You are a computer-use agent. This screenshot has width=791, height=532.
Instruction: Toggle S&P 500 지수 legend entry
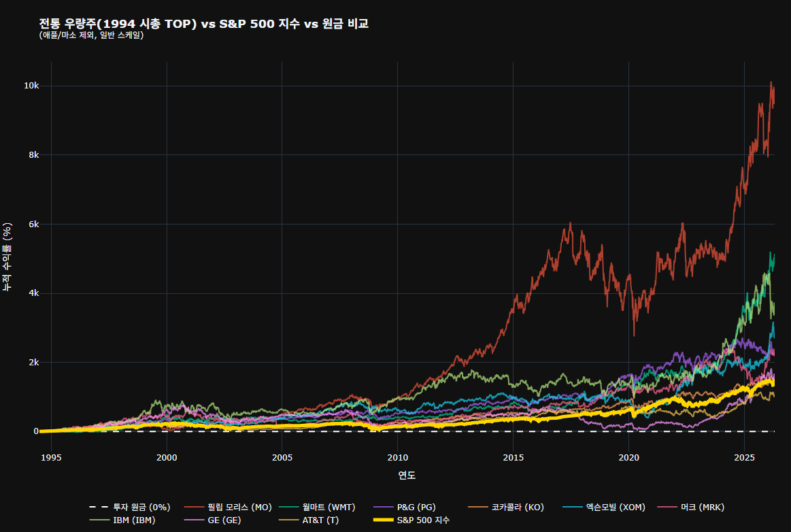(411, 520)
